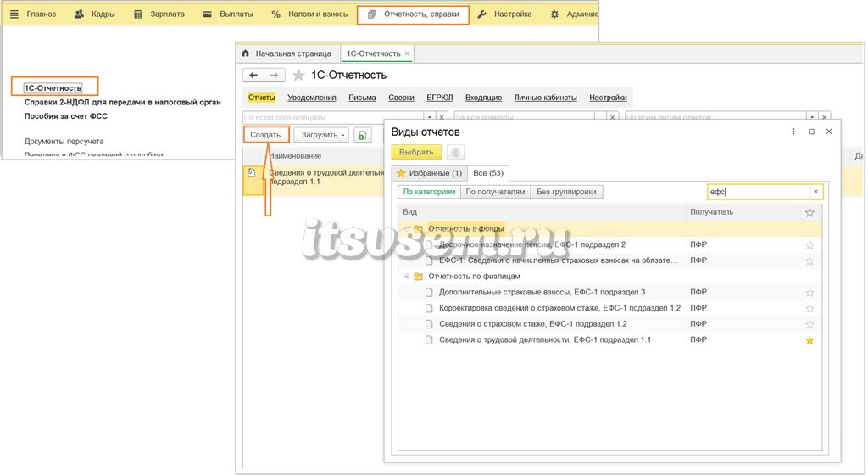
Task: Add 1С-Отчетность page to favorites star
Action: 299,75
